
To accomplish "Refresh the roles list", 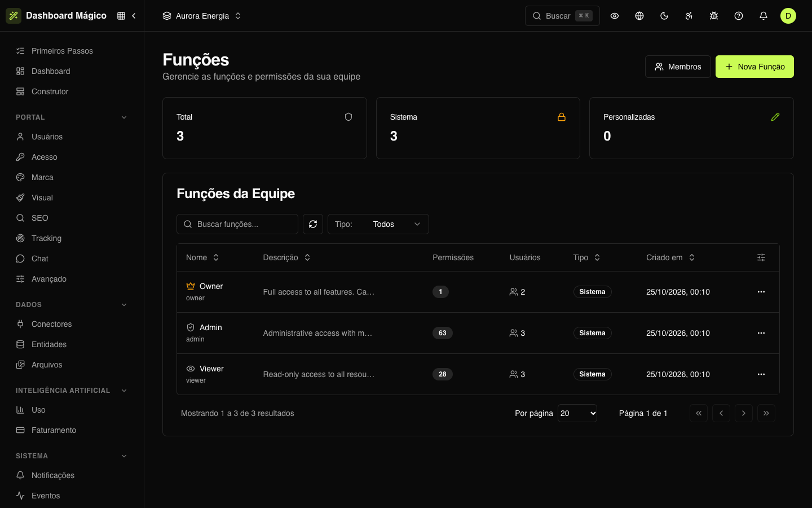I will tap(313, 224).
